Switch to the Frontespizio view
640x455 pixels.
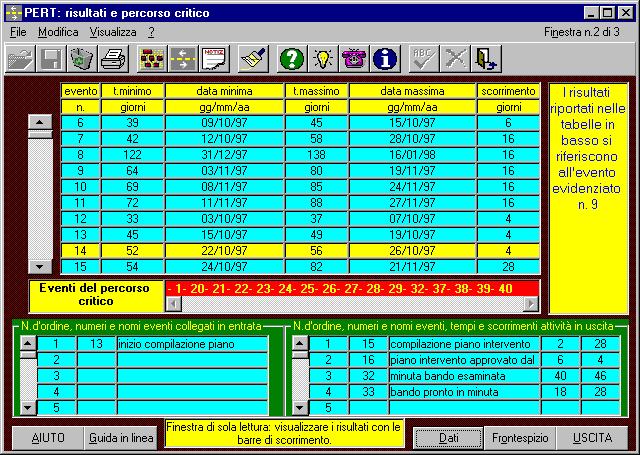click(x=520, y=438)
